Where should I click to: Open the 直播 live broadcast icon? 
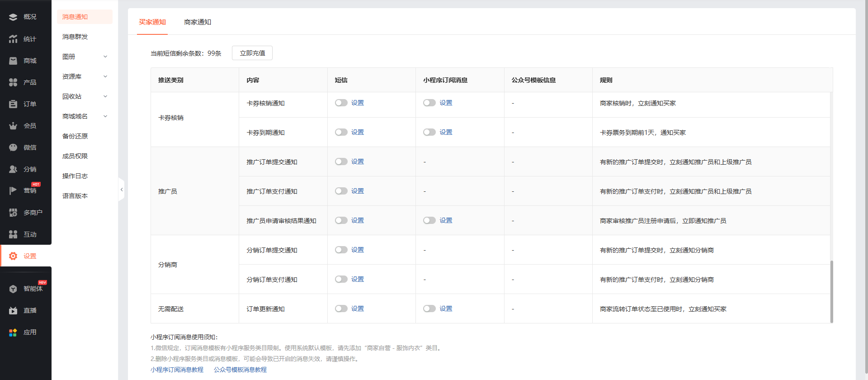point(13,310)
